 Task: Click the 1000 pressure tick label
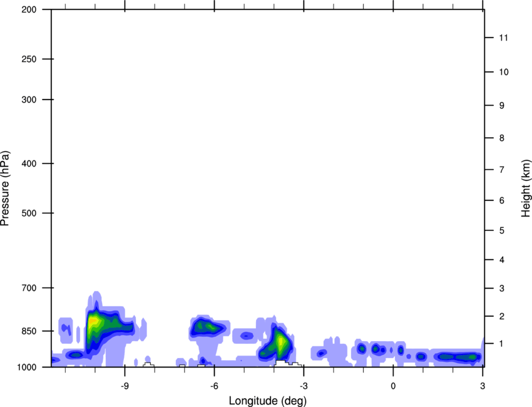point(27,367)
